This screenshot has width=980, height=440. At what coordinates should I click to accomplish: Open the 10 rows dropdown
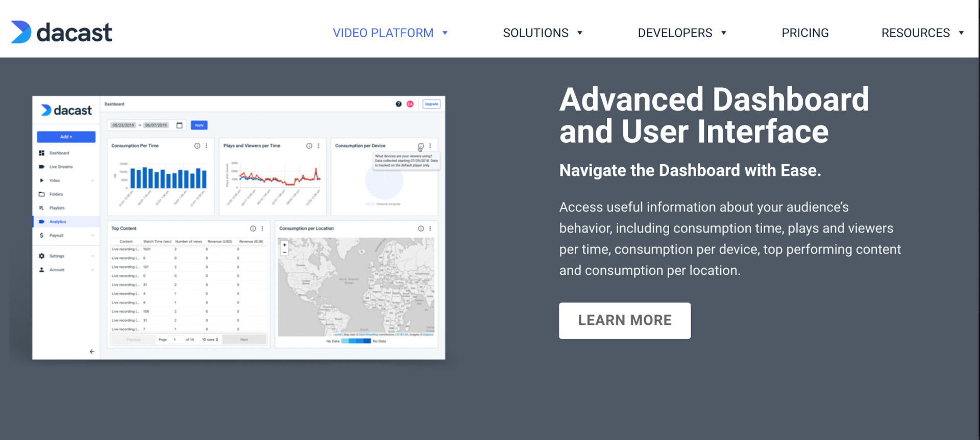pyautogui.click(x=210, y=340)
